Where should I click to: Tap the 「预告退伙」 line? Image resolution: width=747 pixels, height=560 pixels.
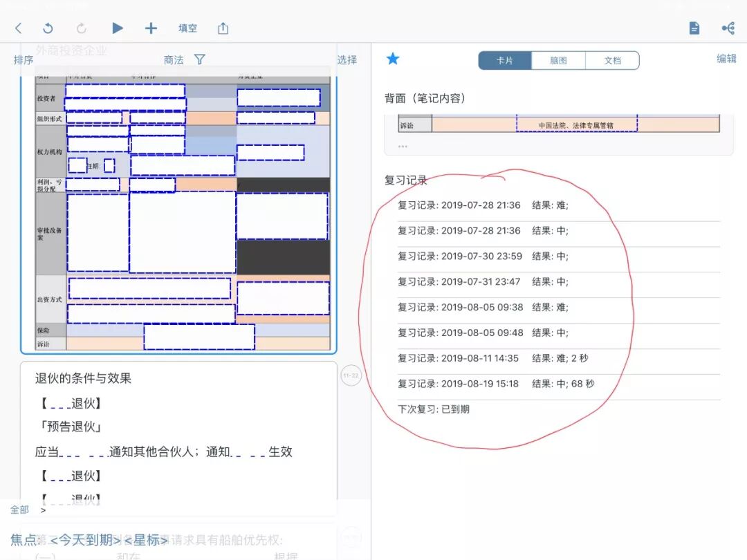coord(71,427)
